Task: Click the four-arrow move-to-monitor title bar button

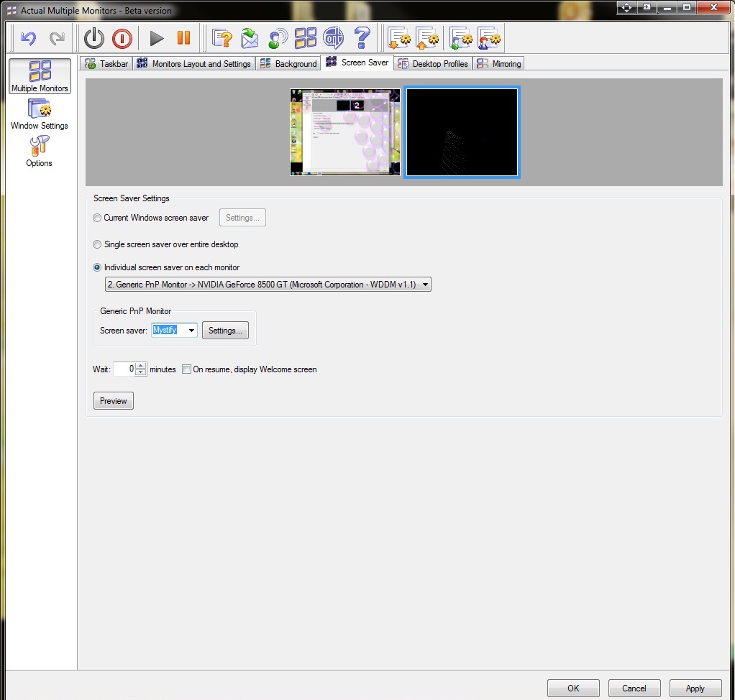Action: 626,7
